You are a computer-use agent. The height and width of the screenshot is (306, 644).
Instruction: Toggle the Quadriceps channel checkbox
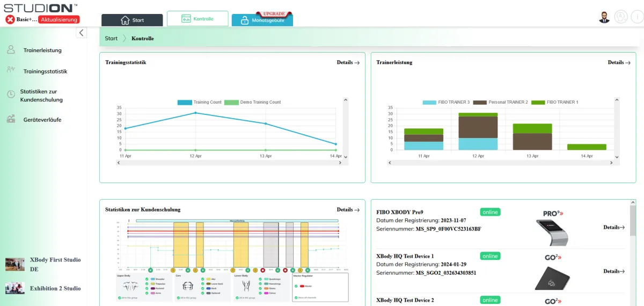[260, 279]
